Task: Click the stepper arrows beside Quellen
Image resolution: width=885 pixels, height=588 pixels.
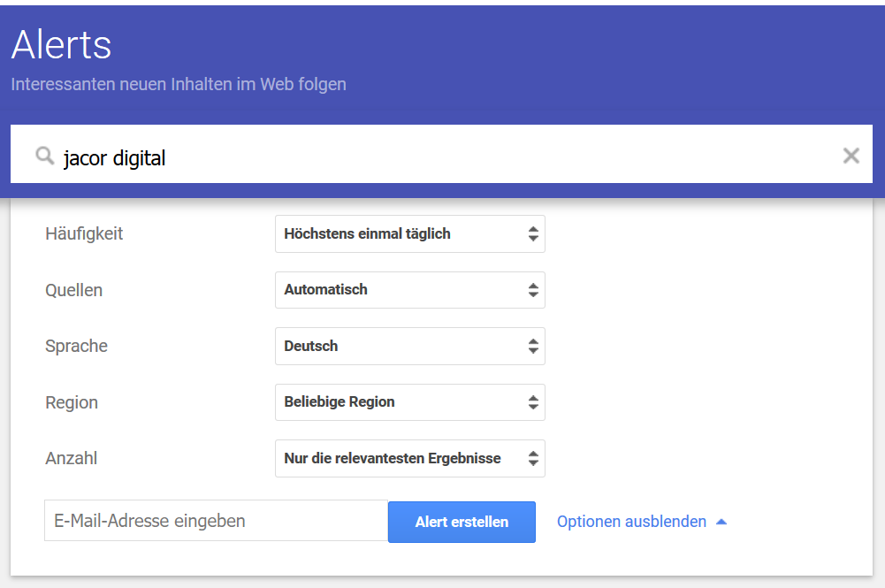Action: (532, 290)
